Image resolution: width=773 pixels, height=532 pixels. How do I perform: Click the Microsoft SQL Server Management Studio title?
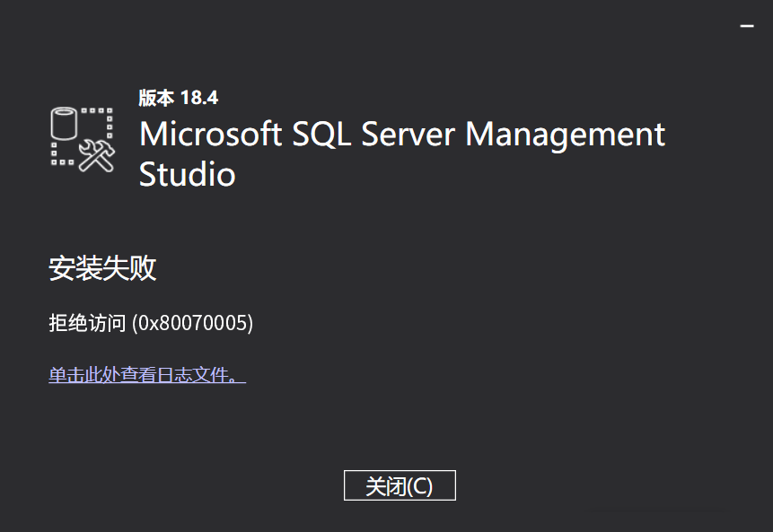[402, 153]
